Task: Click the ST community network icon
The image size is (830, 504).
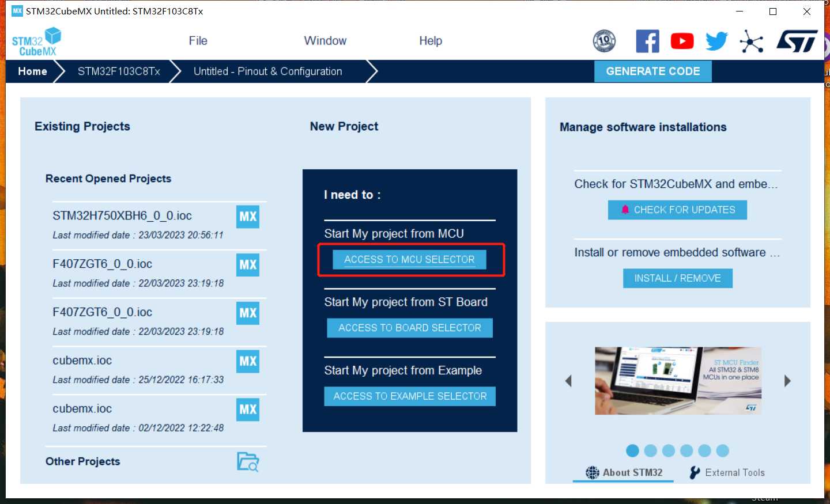Action: point(752,41)
